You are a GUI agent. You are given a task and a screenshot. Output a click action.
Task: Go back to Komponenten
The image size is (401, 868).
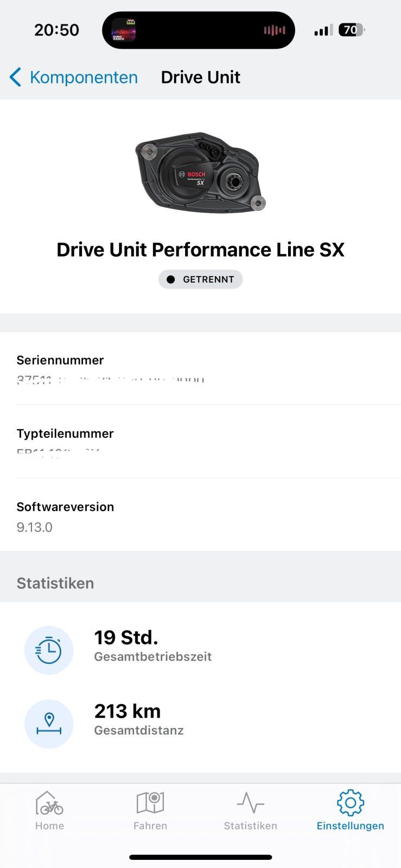click(x=84, y=78)
